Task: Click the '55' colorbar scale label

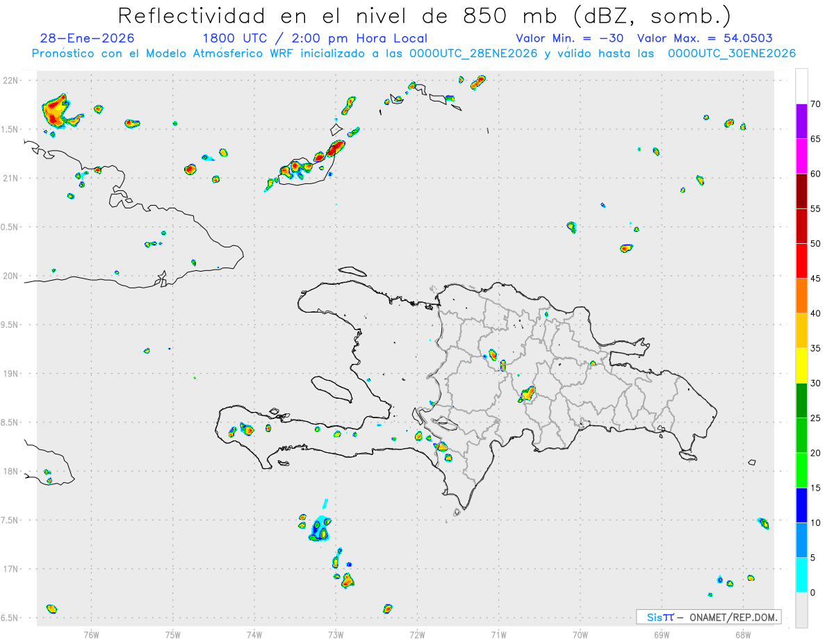Action: [x=815, y=209]
